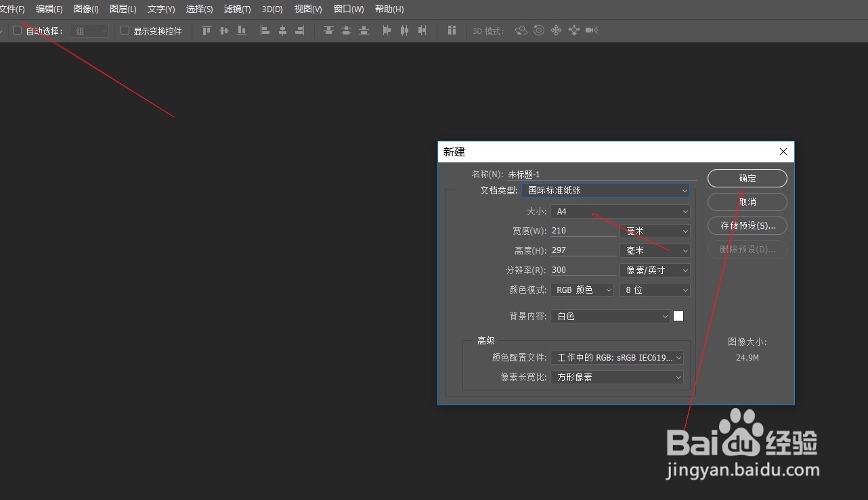Open the 图像(I) menu
Image resolution: width=868 pixels, height=500 pixels.
tap(86, 9)
